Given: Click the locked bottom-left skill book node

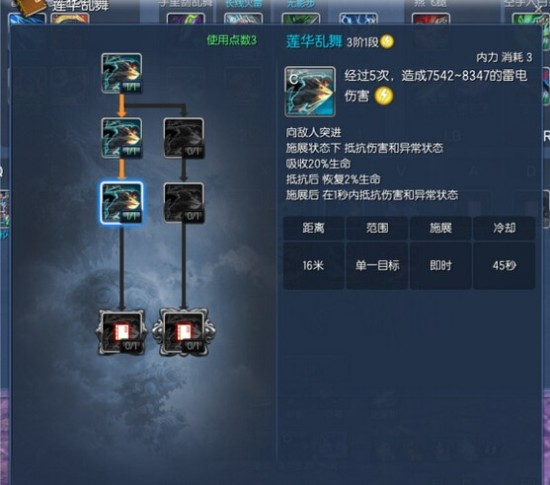Looking at the screenshot, I should pos(121,332).
